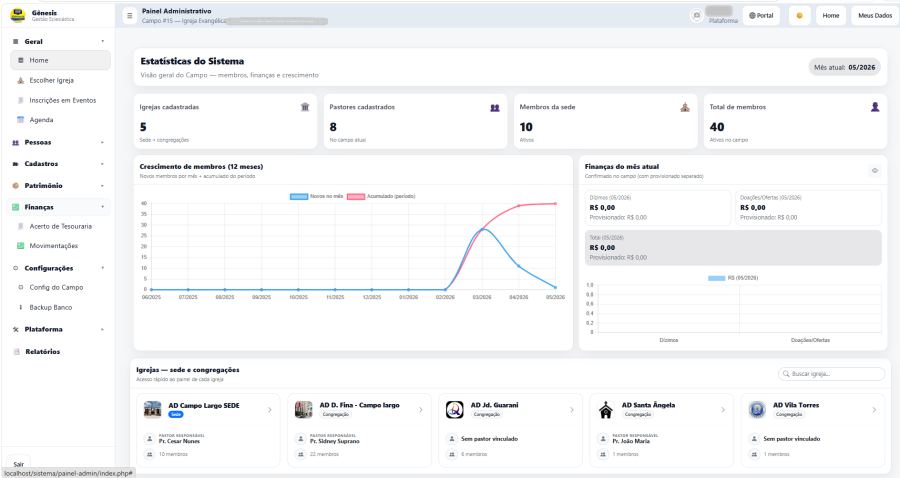The height and width of the screenshot is (478, 900).
Task: Collapse the Geral sidebar section
Action: click(59, 41)
